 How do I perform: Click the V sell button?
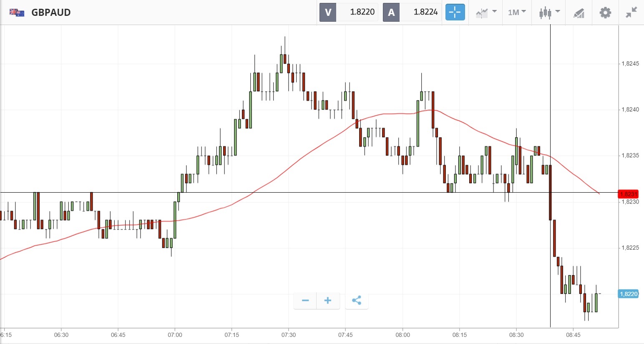(x=328, y=12)
